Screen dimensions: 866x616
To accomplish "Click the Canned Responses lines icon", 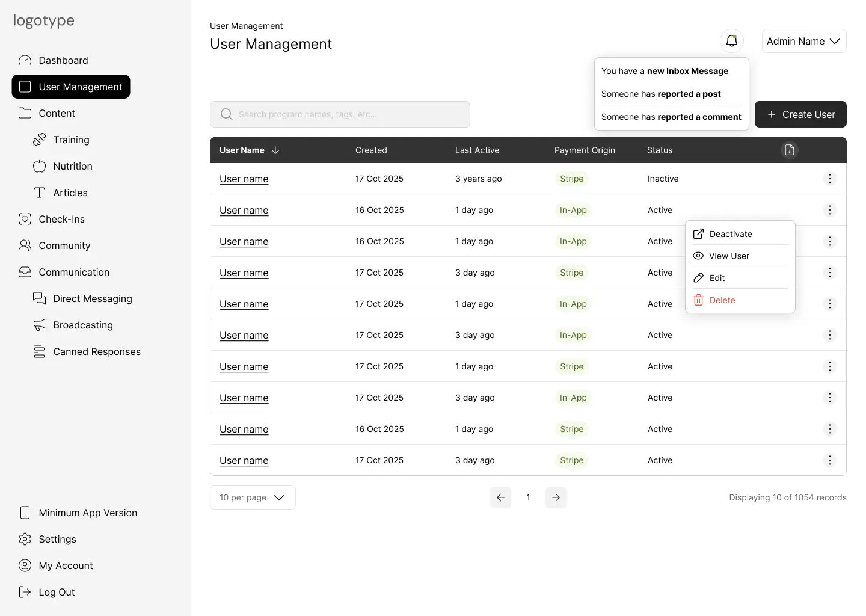I will (x=39, y=351).
